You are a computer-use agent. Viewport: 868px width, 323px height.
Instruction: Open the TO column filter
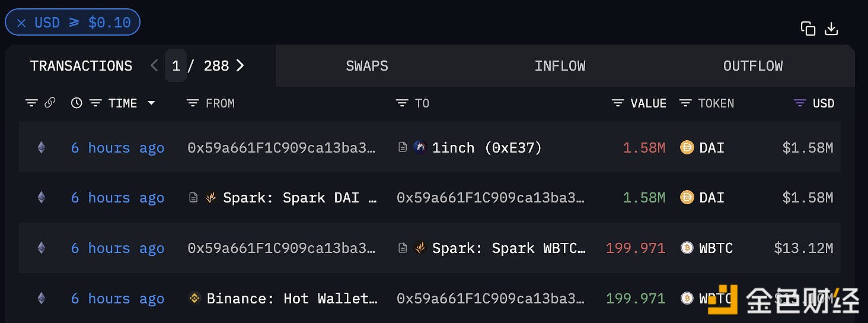point(402,103)
